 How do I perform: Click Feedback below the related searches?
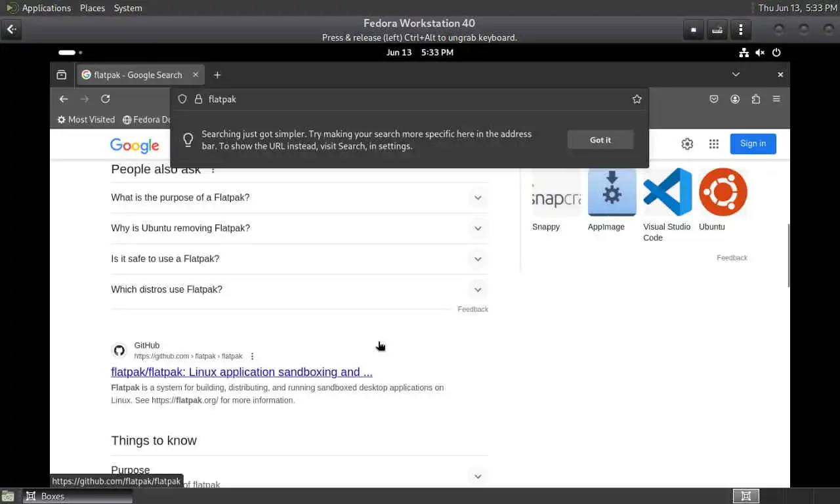pyautogui.click(x=732, y=258)
